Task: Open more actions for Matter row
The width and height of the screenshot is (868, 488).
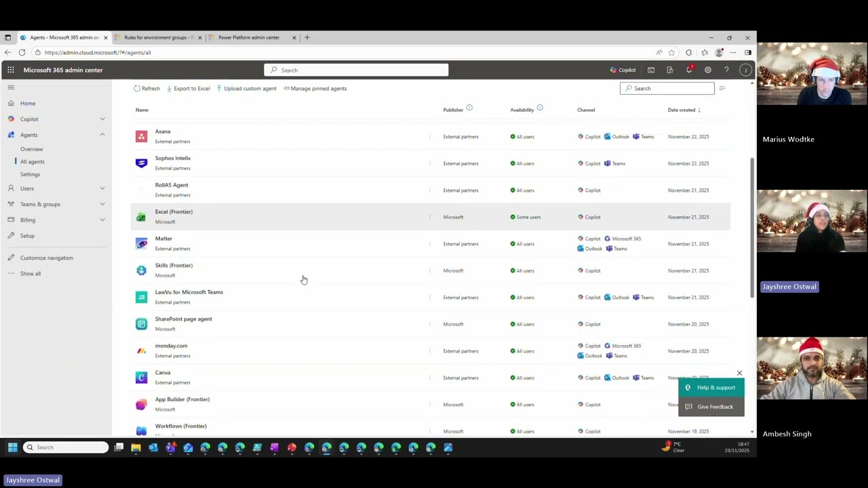Action: coord(430,244)
